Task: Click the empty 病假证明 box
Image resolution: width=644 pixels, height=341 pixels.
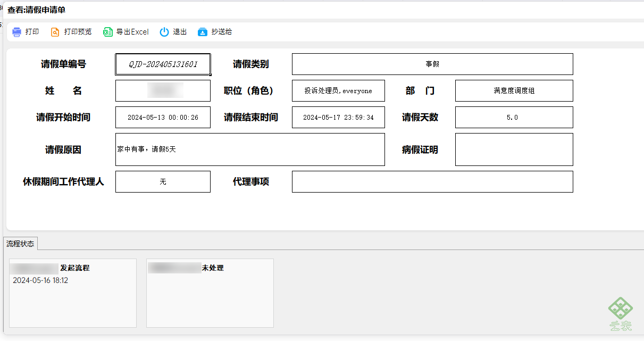Action: click(x=514, y=149)
